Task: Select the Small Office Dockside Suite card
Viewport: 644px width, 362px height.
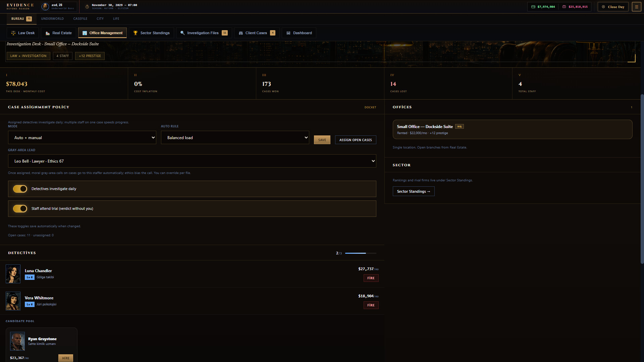Action: point(513,129)
